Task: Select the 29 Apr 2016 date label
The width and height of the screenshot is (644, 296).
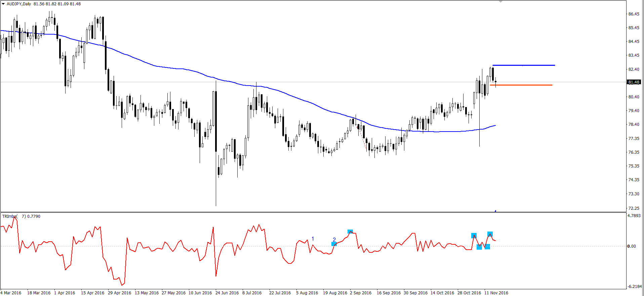Action: [x=120, y=293]
